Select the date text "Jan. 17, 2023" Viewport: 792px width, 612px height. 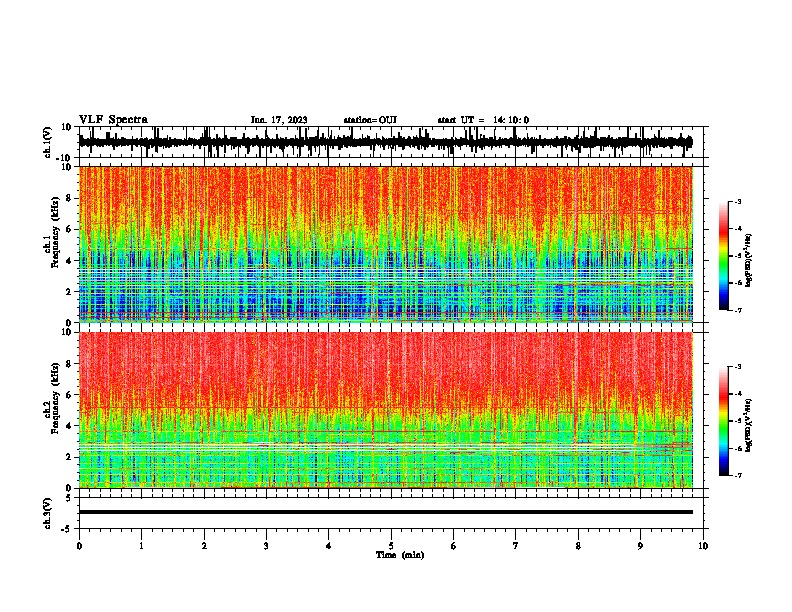point(279,120)
